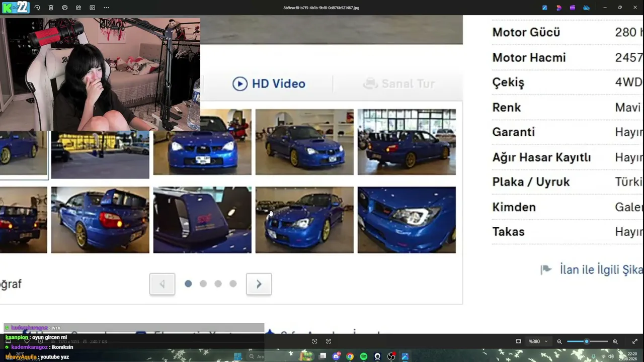Open Task View on the taskbar
The width and height of the screenshot is (644, 362).
(323, 356)
